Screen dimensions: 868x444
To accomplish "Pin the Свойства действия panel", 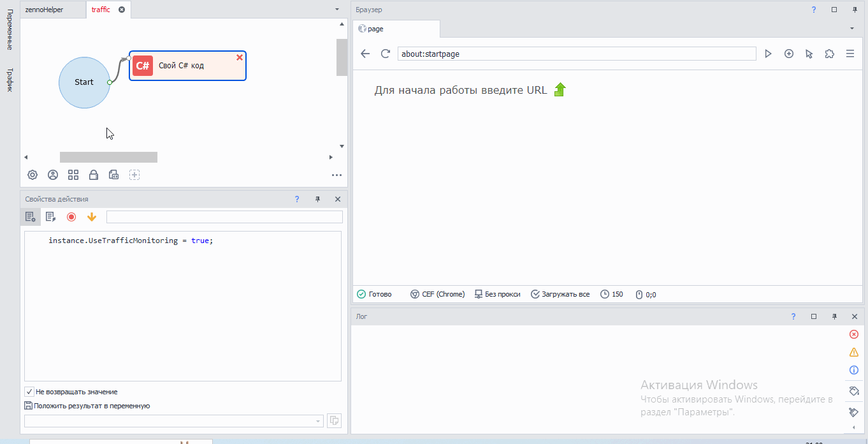I will click(317, 199).
